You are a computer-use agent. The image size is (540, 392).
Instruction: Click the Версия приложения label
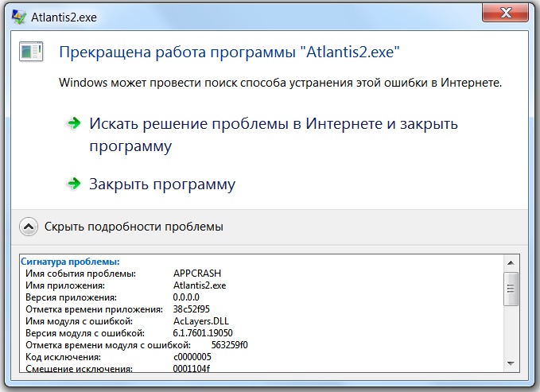tap(72, 297)
